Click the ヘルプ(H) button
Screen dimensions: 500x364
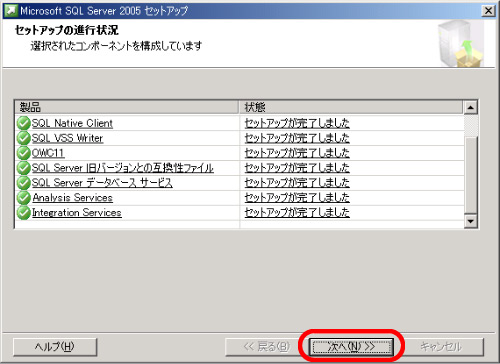click(55, 347)
